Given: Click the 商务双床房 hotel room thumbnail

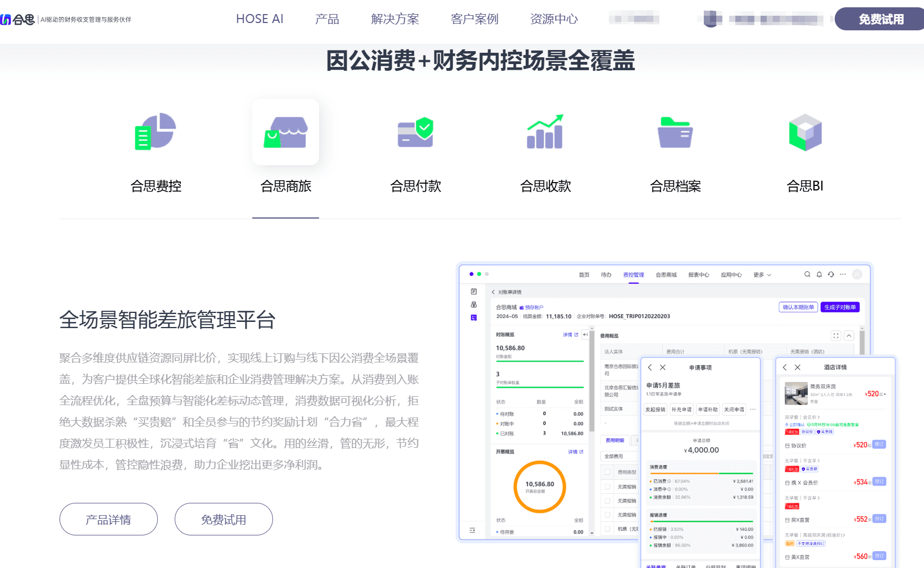Looking at the screenshot, I should (x=796, y=393).
